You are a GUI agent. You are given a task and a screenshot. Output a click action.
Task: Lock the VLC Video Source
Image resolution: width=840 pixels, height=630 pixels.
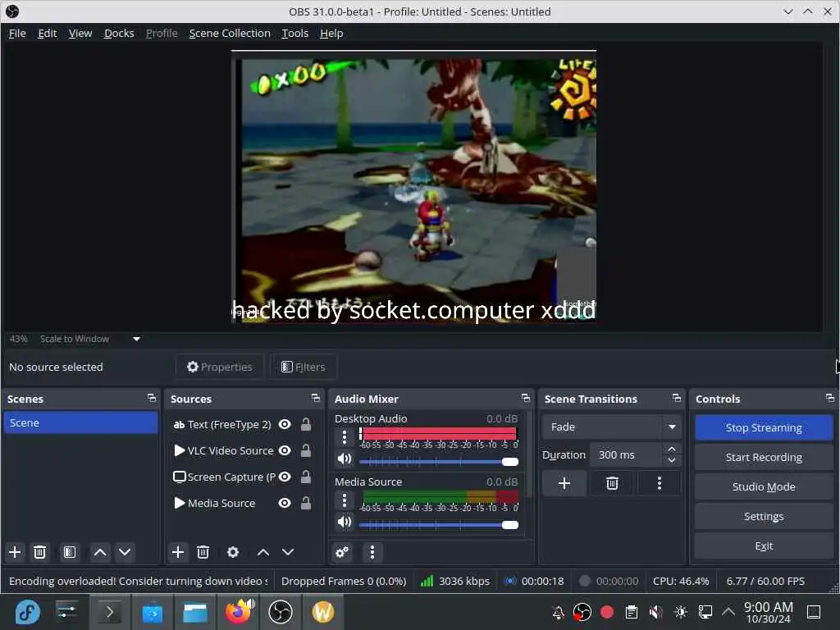tap(306, 450)
